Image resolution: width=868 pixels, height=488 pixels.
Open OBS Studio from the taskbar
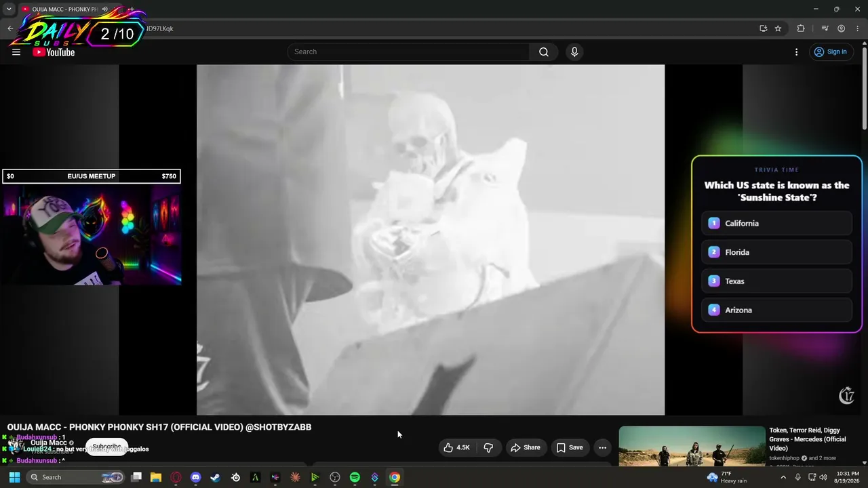(335, 477)
